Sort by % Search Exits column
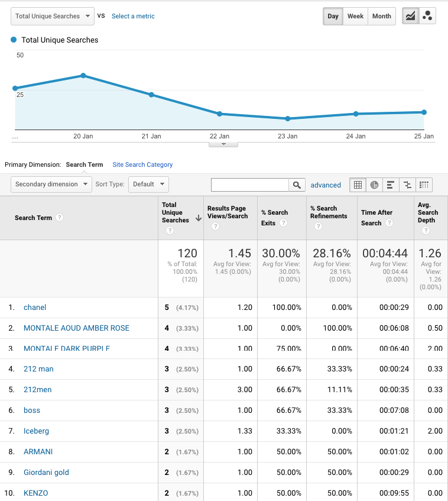448x501 pixels. [x=274, y=218]
